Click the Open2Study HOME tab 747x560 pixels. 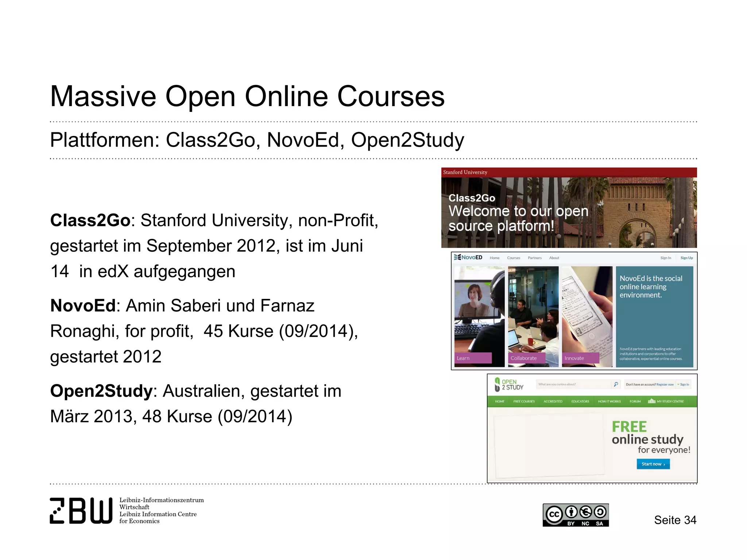(500, 401)
